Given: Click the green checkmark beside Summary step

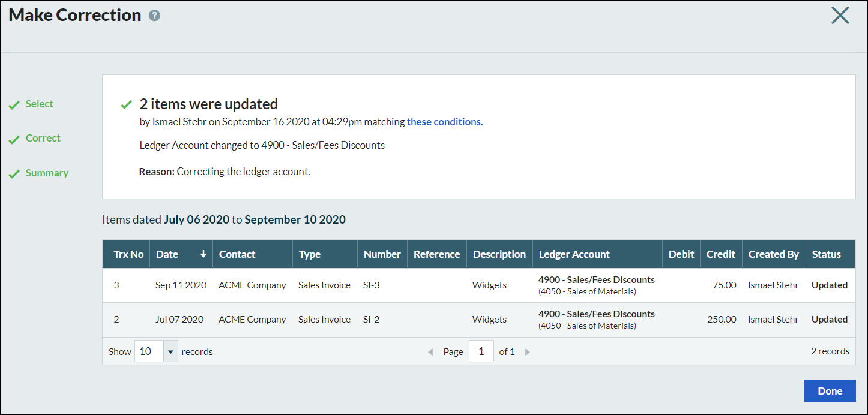Looking at the screenshot, I should point(14,174).
